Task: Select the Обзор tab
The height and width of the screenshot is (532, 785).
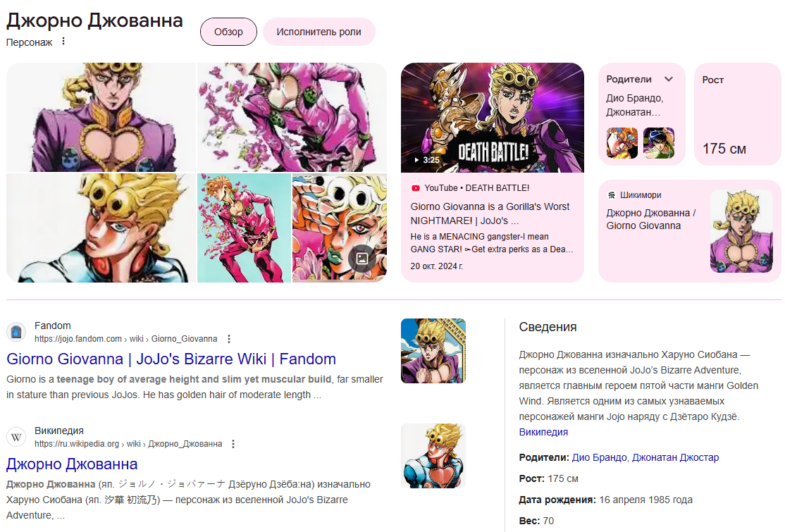Action: (228, 32)
